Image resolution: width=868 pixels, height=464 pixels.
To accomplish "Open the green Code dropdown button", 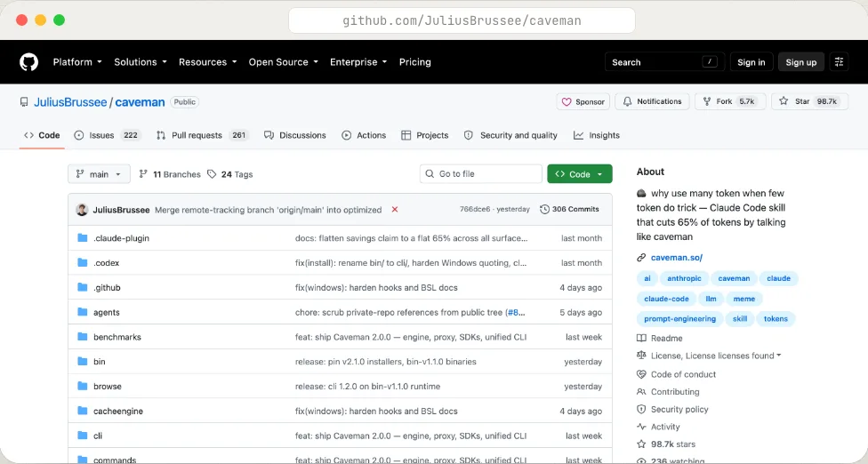I will click(x=580, y=173).
